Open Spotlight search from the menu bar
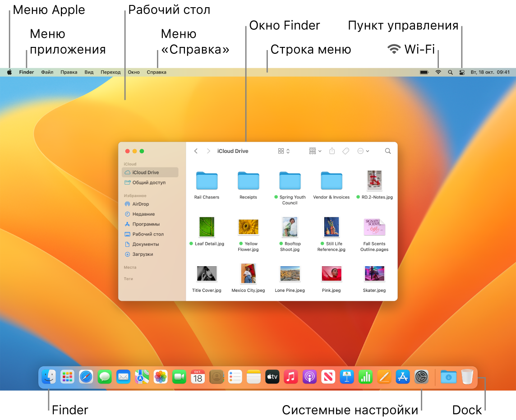The height and width of the screenshot is (420, 516). coord(450,72)
